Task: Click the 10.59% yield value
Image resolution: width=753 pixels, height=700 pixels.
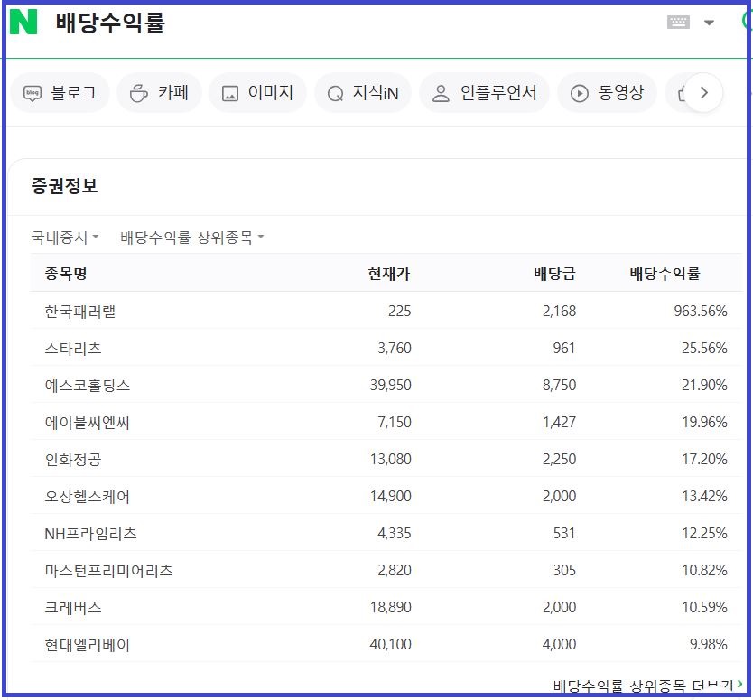Action: (704, 607)
